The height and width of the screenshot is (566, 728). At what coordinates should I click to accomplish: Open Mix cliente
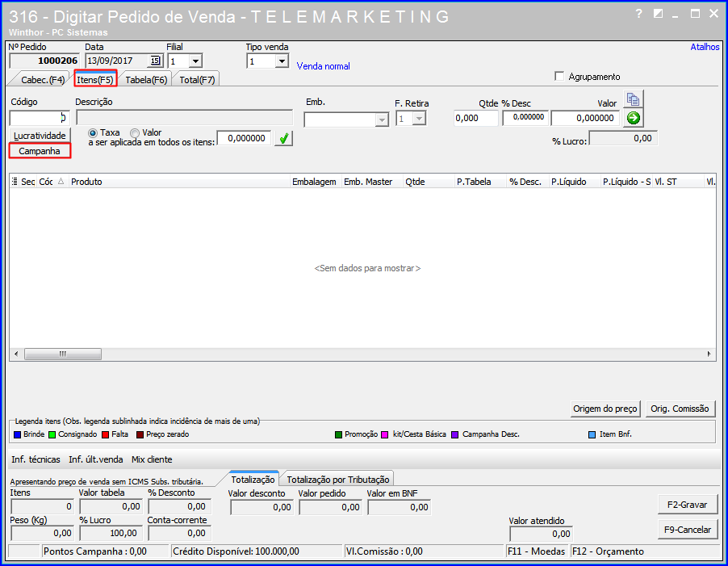coord(152,459)
